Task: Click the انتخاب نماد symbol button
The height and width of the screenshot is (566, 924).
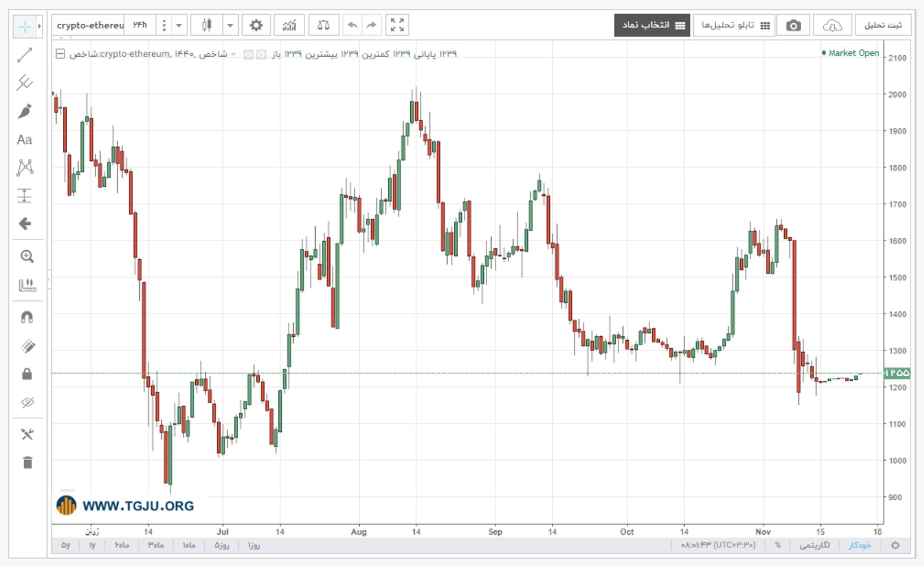Action: 652,25
